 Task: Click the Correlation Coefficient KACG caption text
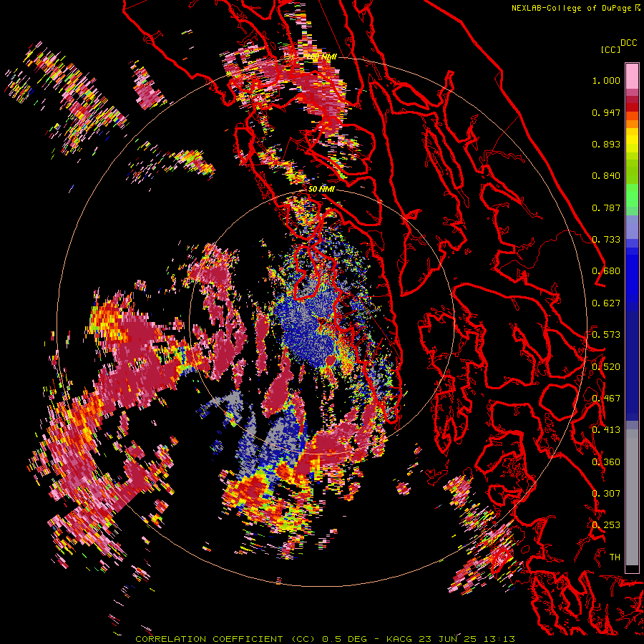click(x=325, y=639)
